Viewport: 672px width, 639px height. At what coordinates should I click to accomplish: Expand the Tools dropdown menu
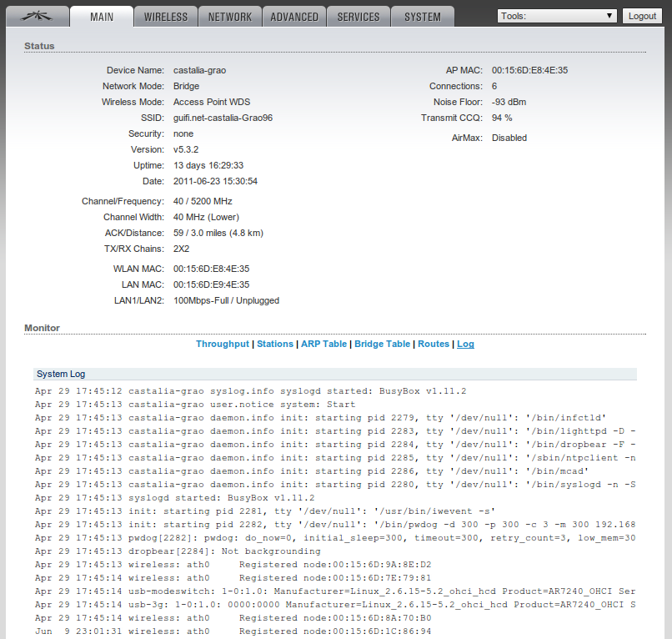[557, 16]
